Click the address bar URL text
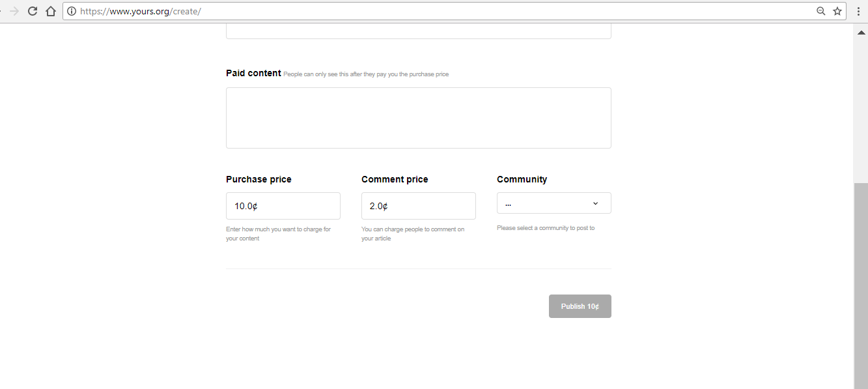Image resolution: width=868 pixels, height=389 pixels. (141, 11)
